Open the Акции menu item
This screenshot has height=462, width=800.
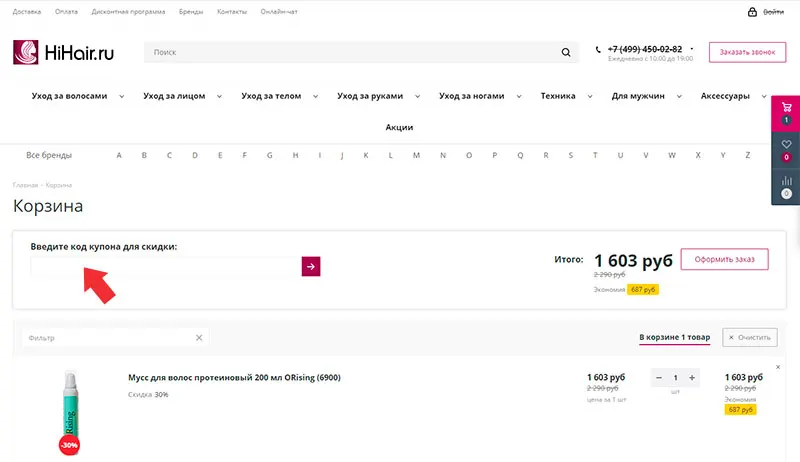pos(399,127)
